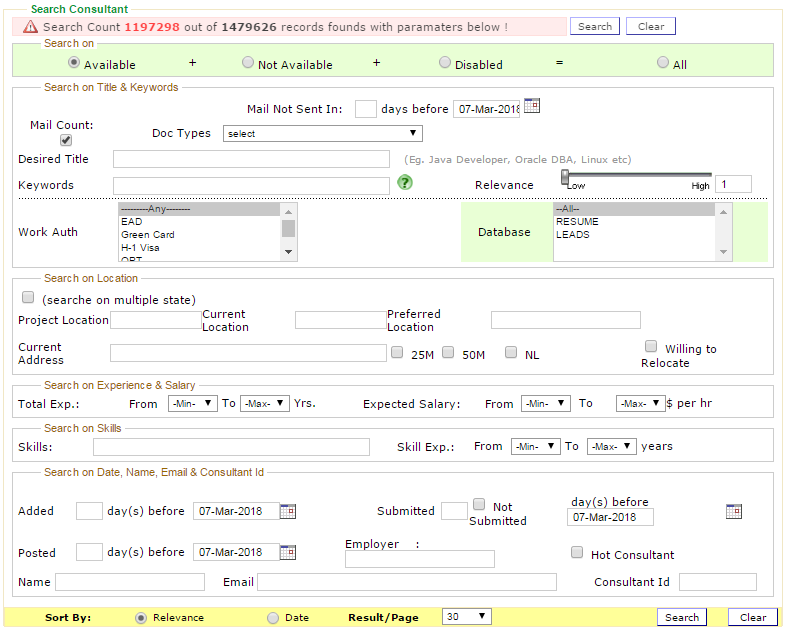Open calendar icon beside Added date

coord(288,511)
